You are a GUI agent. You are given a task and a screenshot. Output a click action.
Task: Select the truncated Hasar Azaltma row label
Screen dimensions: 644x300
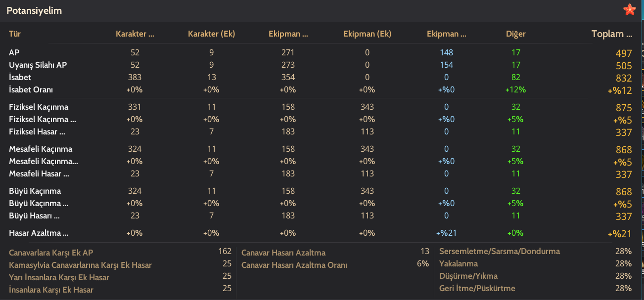pyautogui.click(x=39, y=233)
